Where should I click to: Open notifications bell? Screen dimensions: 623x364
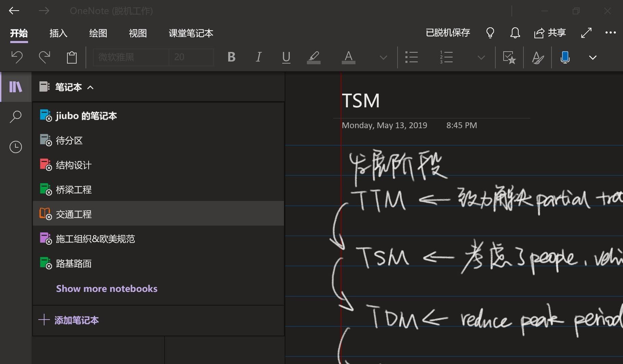(515, 33)
